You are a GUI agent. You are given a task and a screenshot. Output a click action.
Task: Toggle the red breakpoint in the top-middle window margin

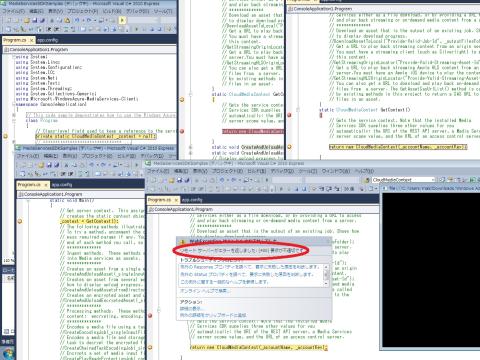tap(182, 131)
